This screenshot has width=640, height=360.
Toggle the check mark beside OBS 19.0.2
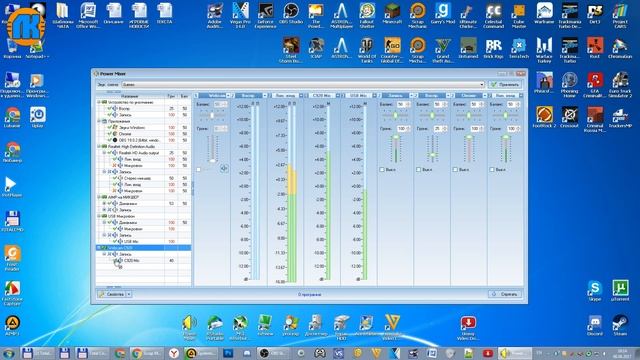(x=109, y=140)
